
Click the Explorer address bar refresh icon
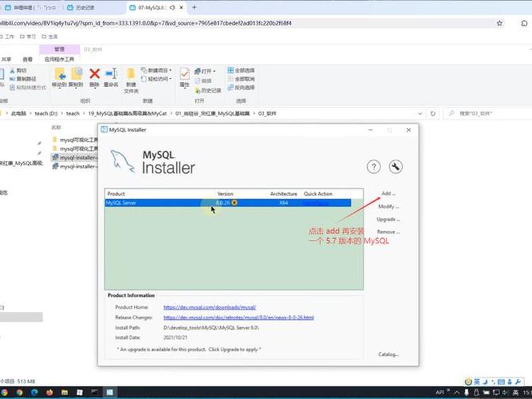pyautogui.click(x=433, y=114)
